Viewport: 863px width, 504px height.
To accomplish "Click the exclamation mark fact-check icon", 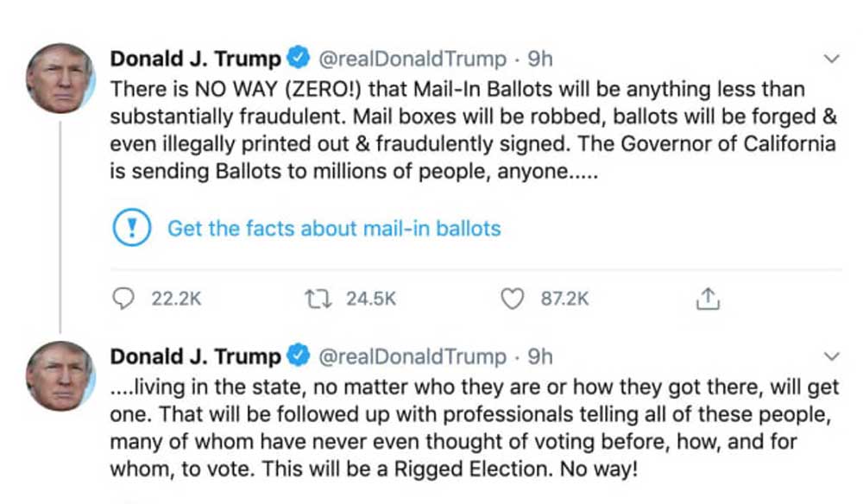I will (x=133, y=229).
